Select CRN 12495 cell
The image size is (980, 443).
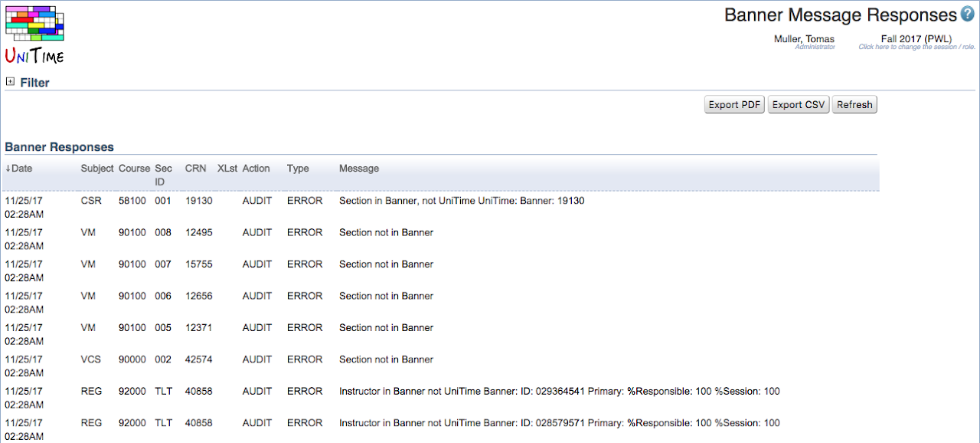(x=199, y=232)
